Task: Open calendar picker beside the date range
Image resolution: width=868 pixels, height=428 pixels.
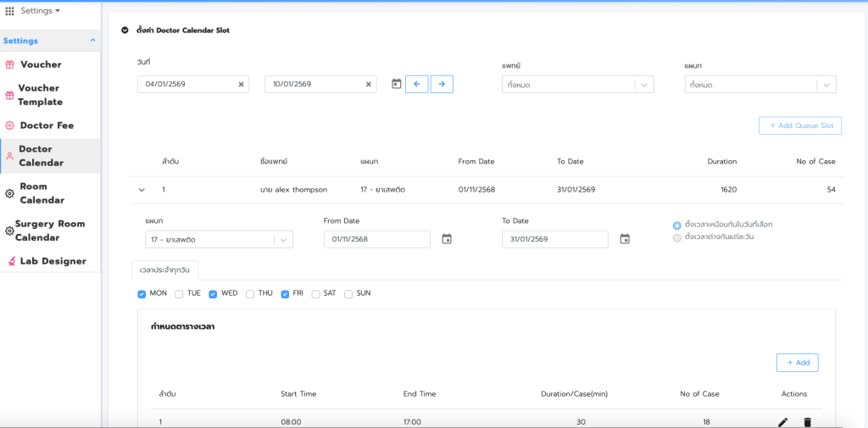Action: click(x=396, y=84)
